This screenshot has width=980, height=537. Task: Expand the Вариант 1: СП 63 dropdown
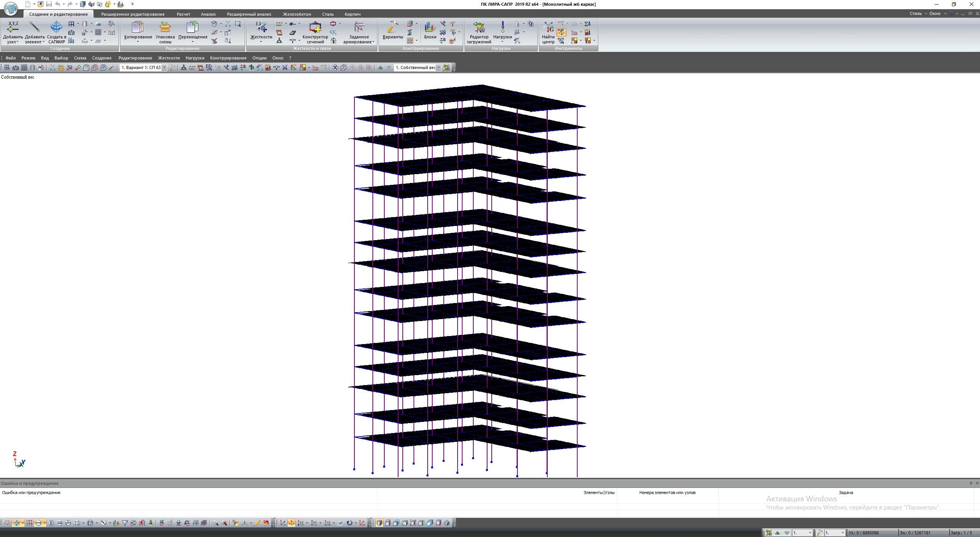click(x=164, y=68)
